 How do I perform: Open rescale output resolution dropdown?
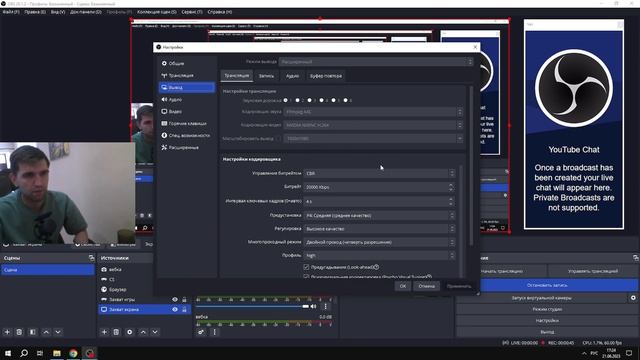pos(373,139)
